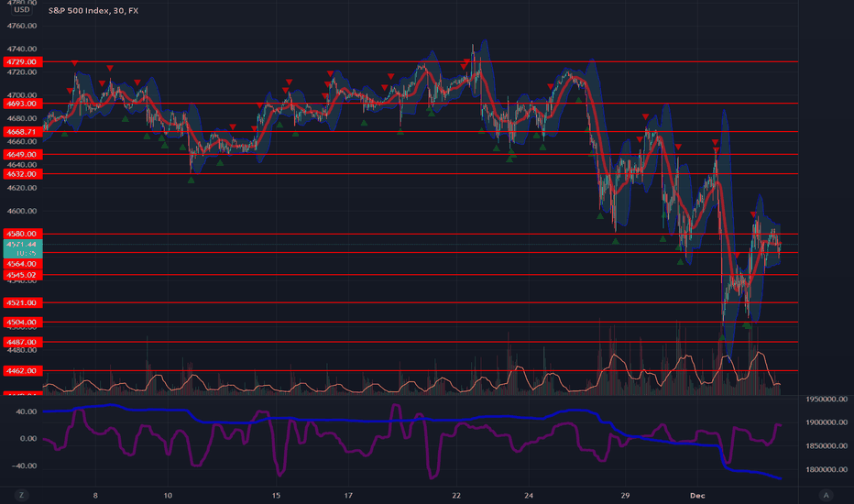Click the Dec label on time axis
The height and width of the screenshot is (504, 854).
pos(697,495)
